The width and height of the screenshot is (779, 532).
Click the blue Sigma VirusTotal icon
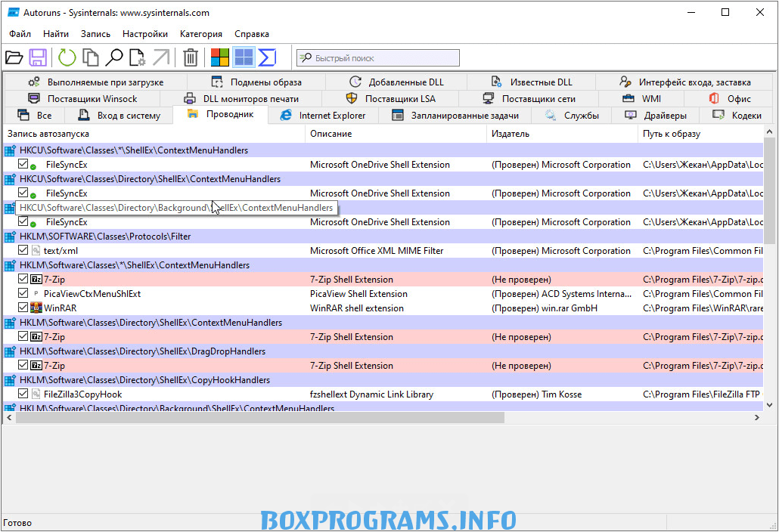tap(267, 57)
